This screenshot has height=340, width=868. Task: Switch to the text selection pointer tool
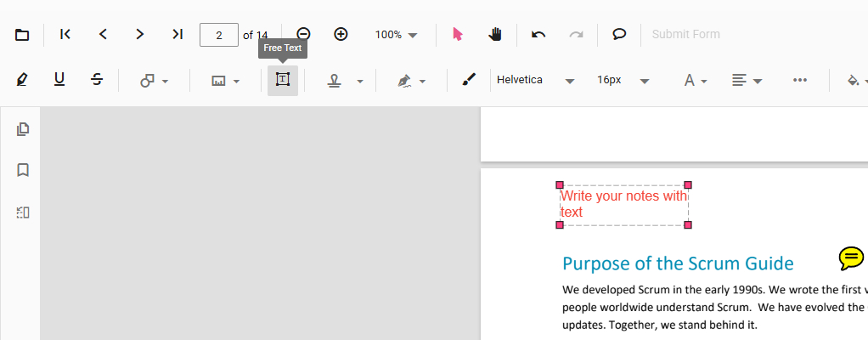458,34
